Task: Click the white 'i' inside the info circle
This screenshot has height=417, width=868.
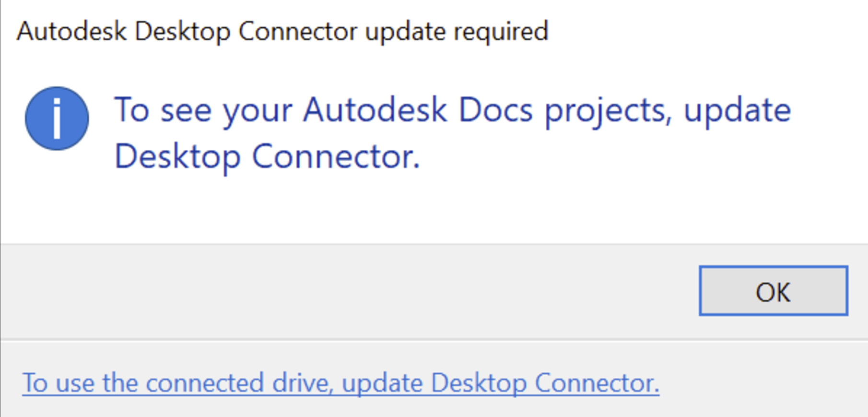Action: point(57,119)
